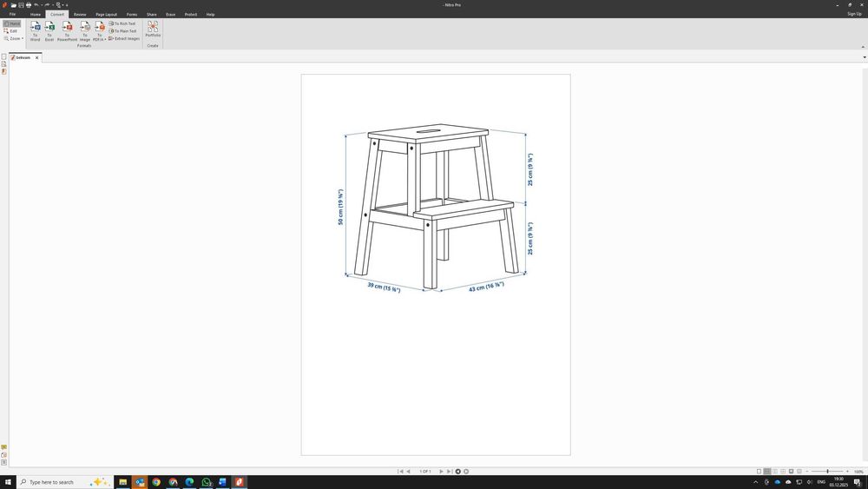The width and height of the screenshot is (868, 489).
Task: Go to the last page
Action: click(x=450, y=472)
